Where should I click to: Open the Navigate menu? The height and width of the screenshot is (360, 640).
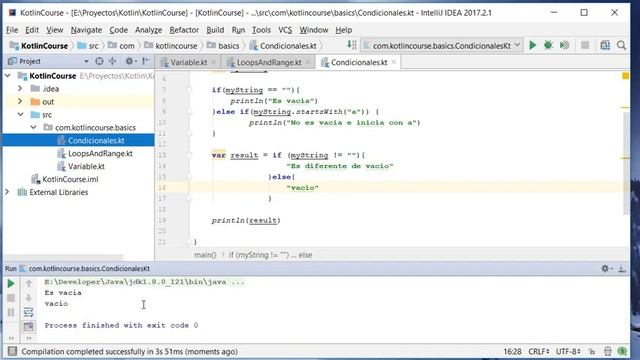point(86,30)
